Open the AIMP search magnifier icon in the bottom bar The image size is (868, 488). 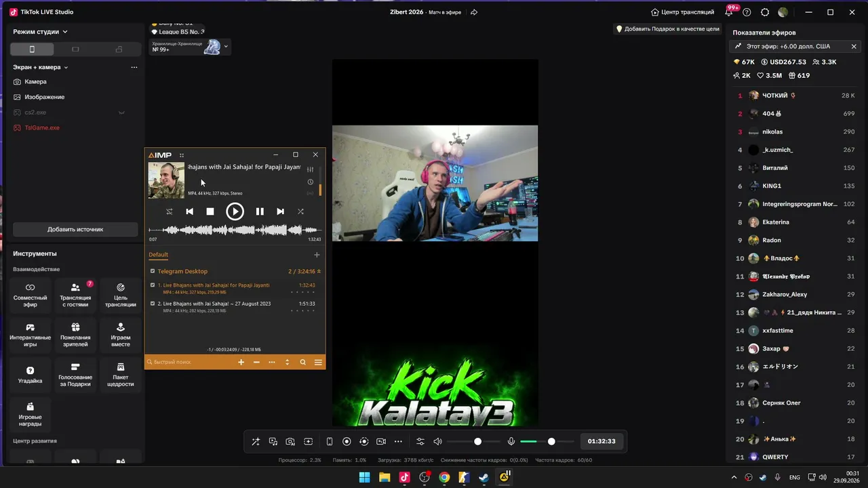(302, 363)
